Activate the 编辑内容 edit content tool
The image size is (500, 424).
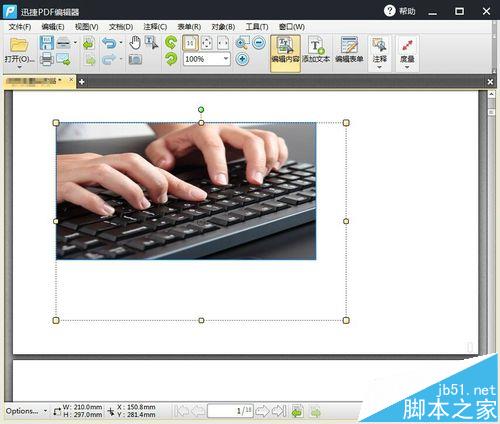(285, 53)
